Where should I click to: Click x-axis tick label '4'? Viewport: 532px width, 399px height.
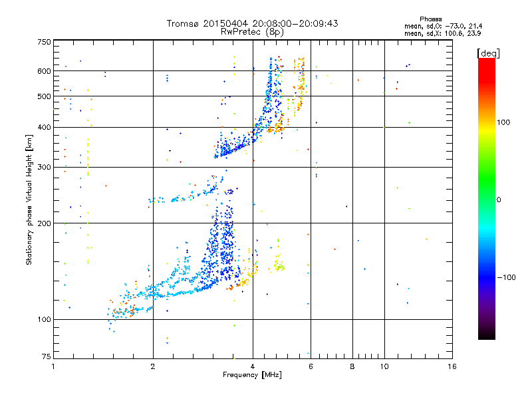[x=253, y=366]
